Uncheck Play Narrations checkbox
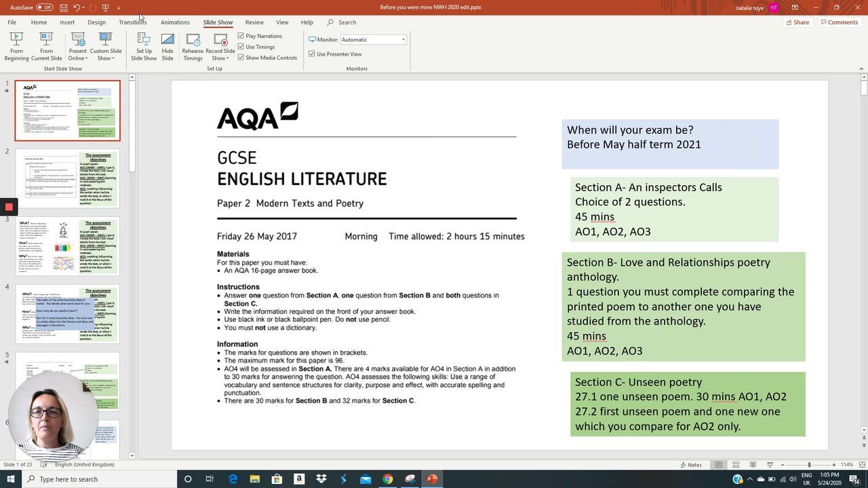Viewport: 868px width, 488px height. [x=241, y=36]
